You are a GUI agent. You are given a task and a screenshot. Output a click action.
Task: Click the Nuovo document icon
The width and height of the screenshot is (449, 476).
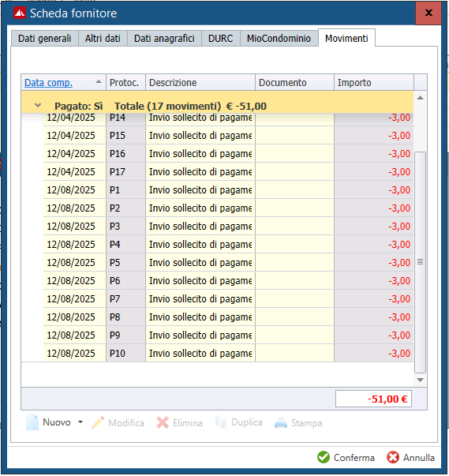pyautogui.click(x=32, y=422)
